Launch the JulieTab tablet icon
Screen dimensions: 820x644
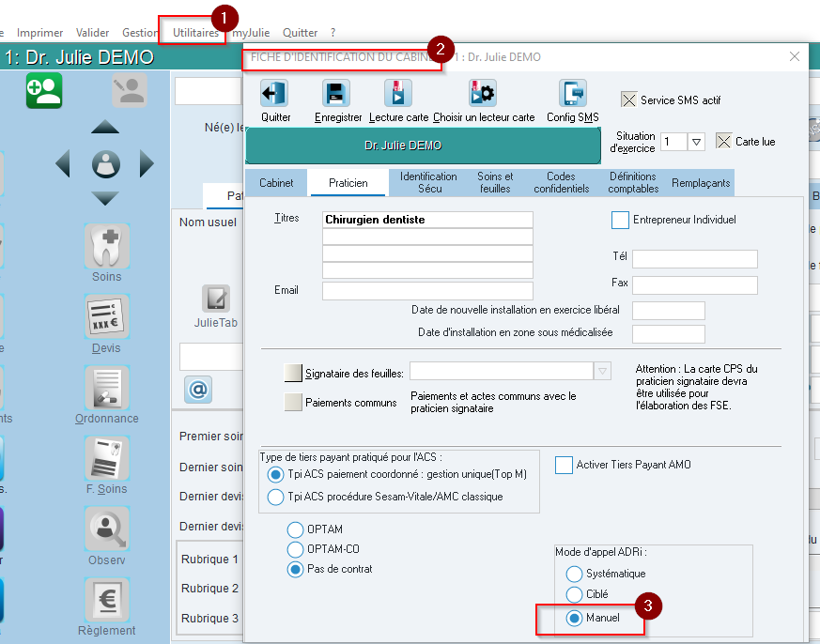216,299
